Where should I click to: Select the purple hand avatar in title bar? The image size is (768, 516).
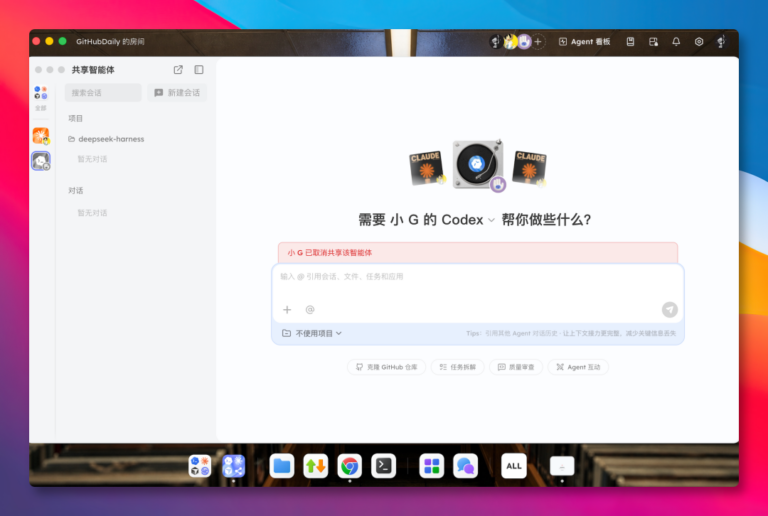click(x=524, y=42)
